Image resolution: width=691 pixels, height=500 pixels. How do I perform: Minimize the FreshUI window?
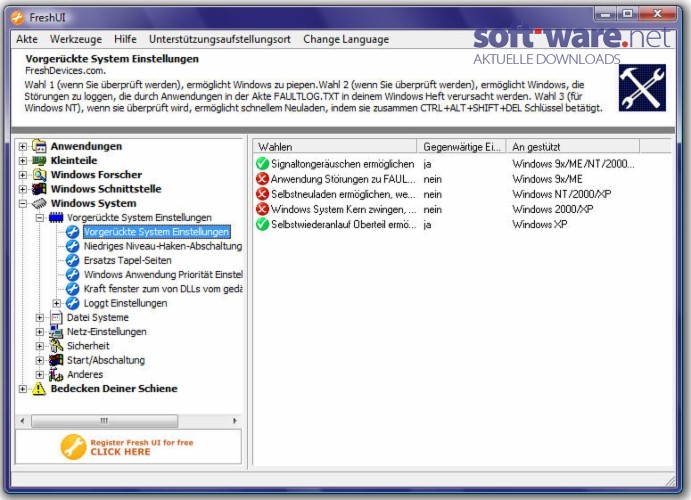point(605,15)
